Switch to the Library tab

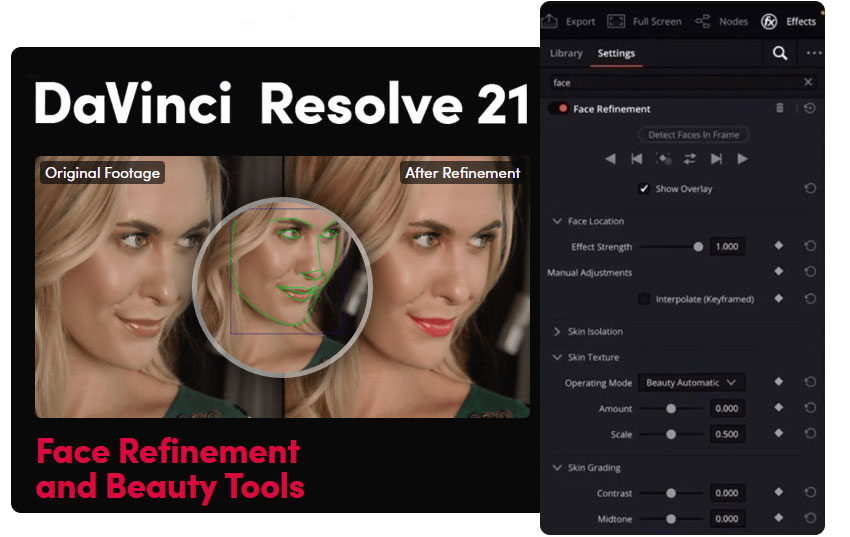566,53
